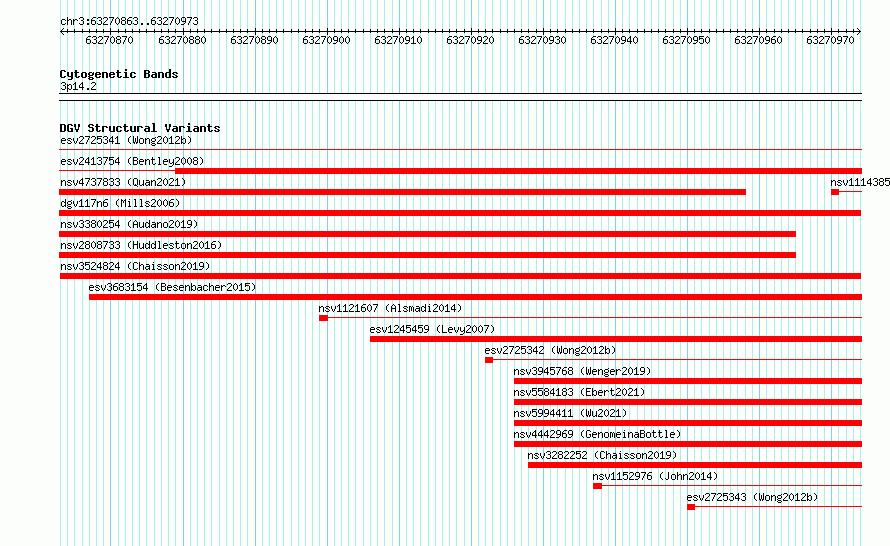Select the DGV Structural Variants track title
The height and width of the screenshot is (546, 890).
tap(140, 128)
